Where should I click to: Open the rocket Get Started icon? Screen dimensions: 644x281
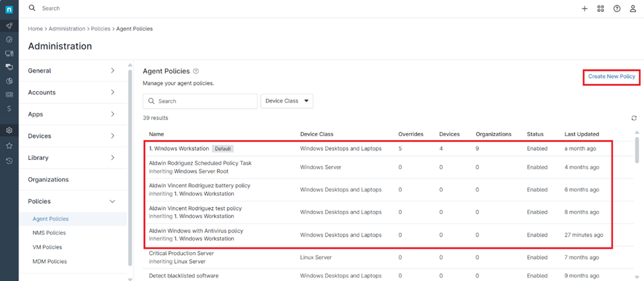[x=9, y=26]
